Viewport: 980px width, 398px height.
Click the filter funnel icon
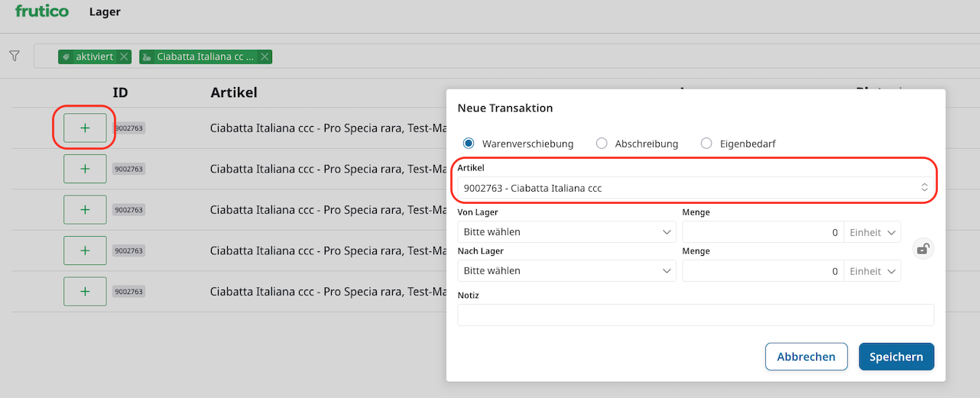coord(14,56)
